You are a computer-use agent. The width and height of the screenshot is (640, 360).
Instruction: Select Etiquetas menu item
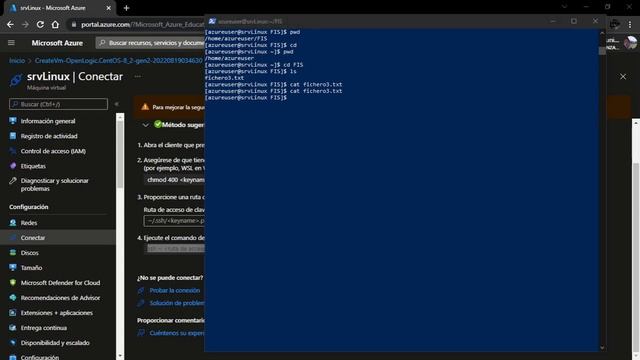click(x=33, y=167)
